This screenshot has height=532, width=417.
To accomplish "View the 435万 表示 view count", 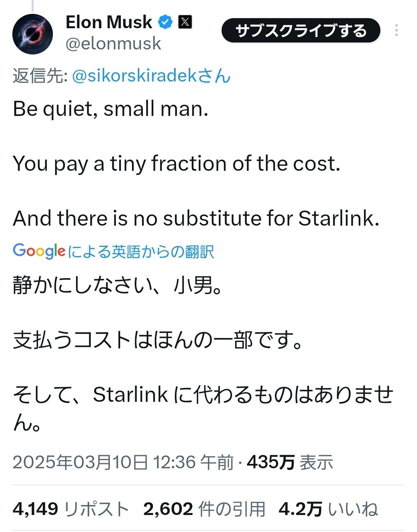I will point(290,462).
